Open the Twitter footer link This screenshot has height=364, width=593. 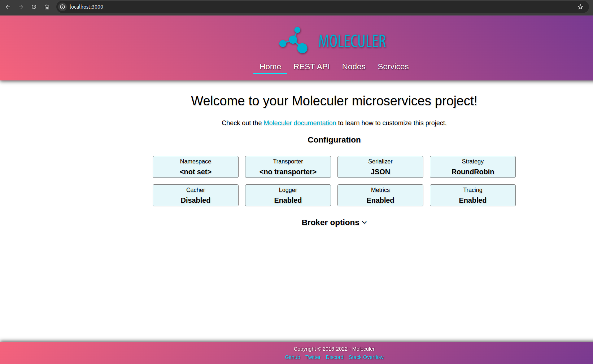point(313,357)
